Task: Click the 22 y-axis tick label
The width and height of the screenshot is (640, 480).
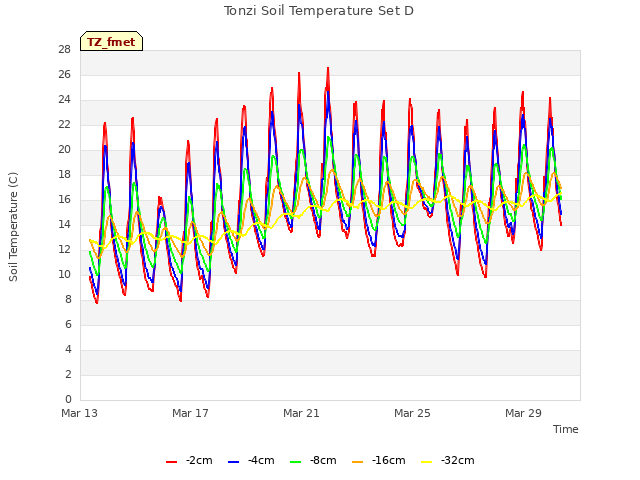Action: click(64, 124)
